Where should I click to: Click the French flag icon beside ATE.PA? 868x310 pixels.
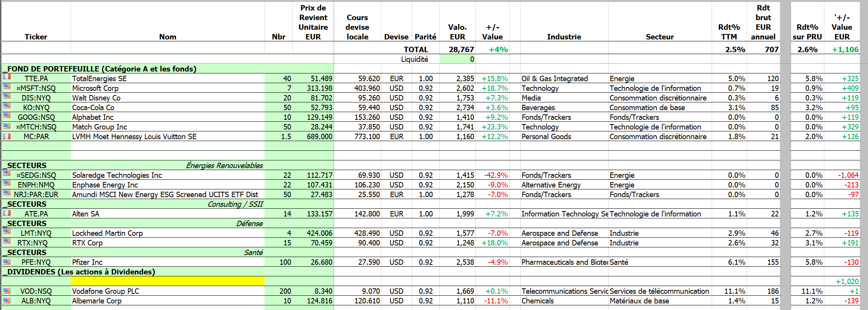tap(7, 213)
